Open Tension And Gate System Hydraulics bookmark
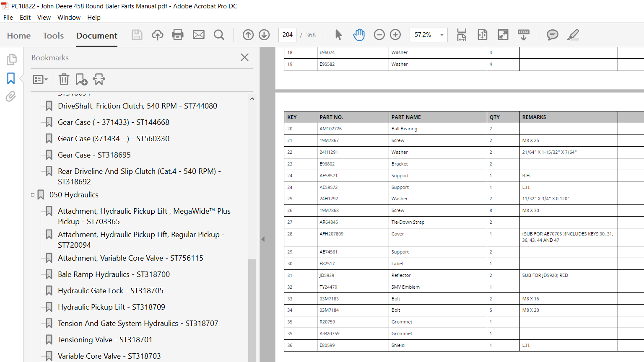The height and width of the screenshot is (362, 644). 138,323
